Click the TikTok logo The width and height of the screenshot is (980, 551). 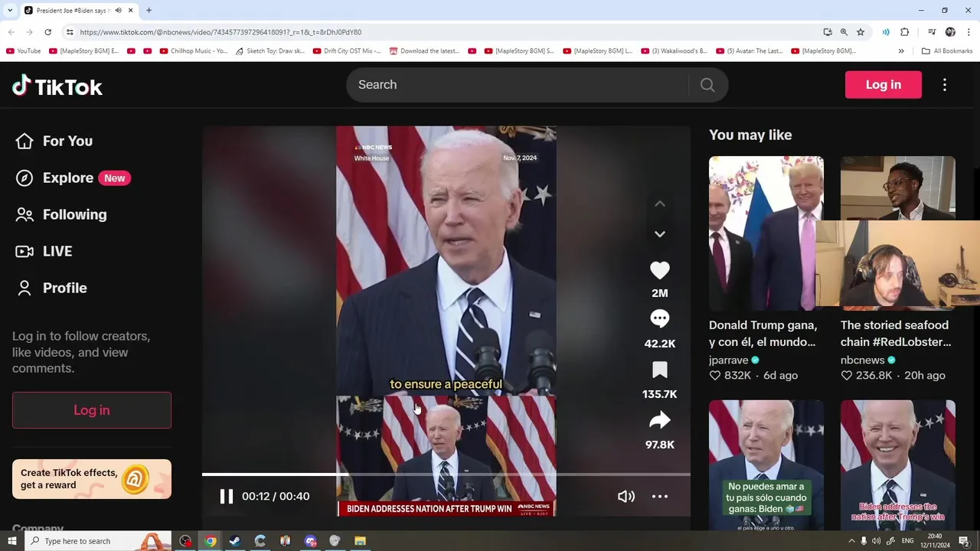57,86
